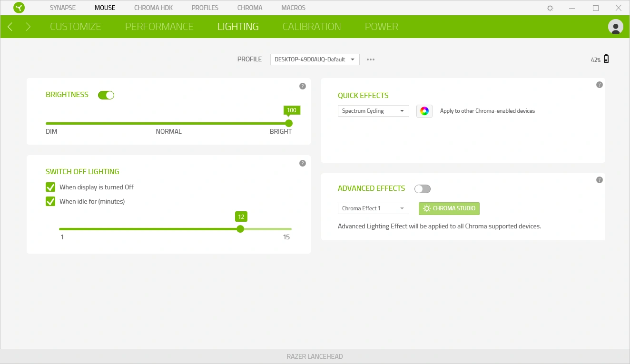
Task: Click the battery level icon
Action: coord(606,59)
